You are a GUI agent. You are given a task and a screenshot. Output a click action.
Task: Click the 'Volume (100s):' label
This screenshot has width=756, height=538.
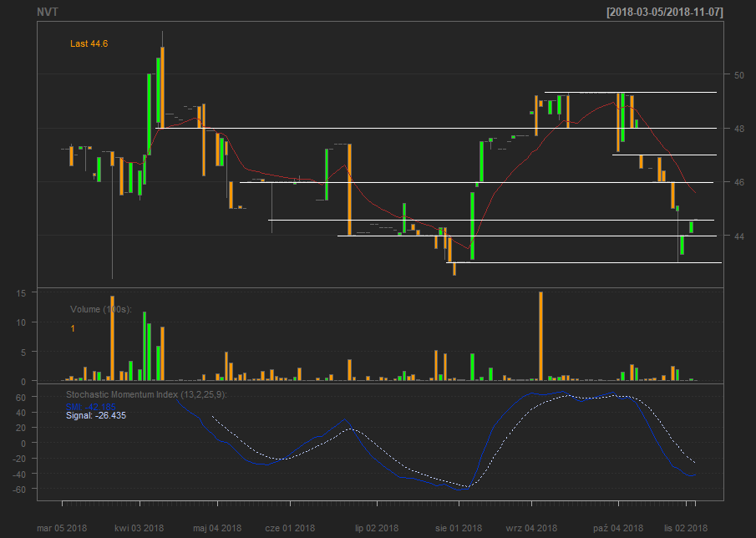[101, 309]
